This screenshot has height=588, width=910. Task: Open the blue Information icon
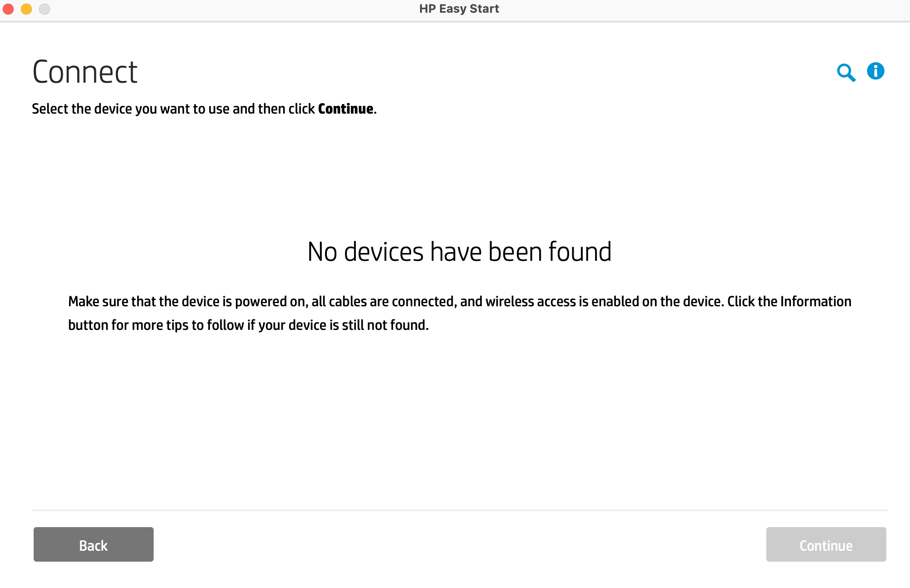(x=875, y=71)
